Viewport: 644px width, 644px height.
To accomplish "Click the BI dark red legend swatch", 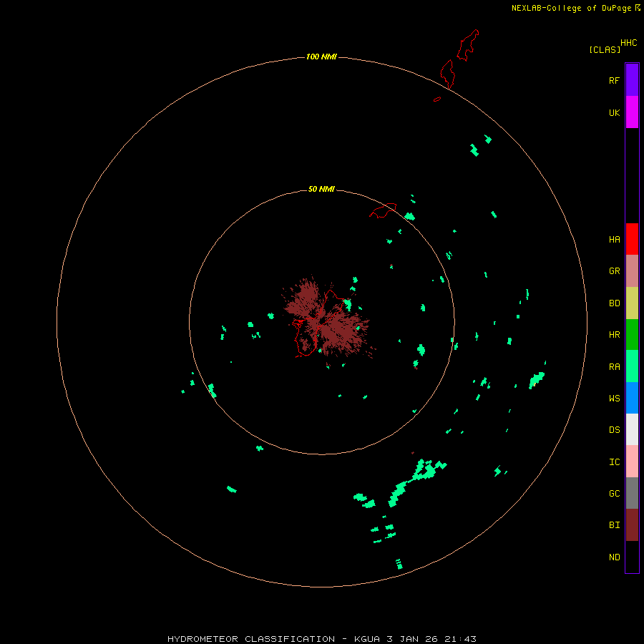I will (632, 525).
